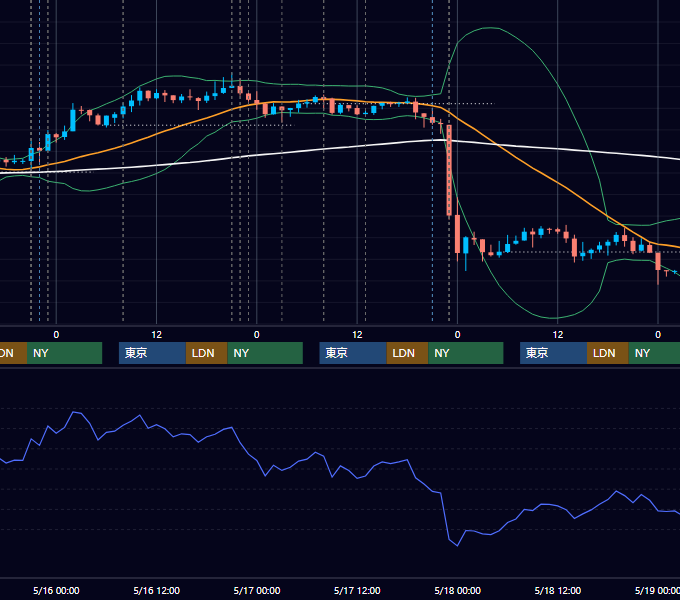Click the 5/18 00:00 date label
The image size is (680, 600).
point(458,590)
